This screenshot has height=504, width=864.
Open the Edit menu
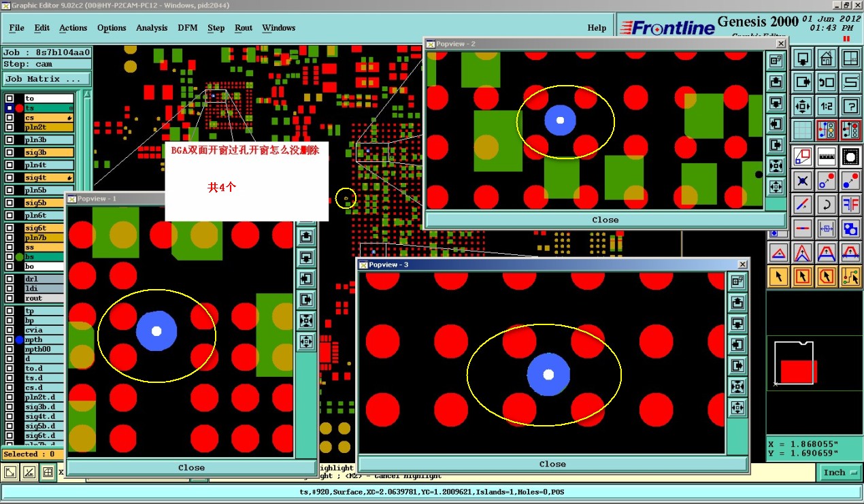click(42, 28)
